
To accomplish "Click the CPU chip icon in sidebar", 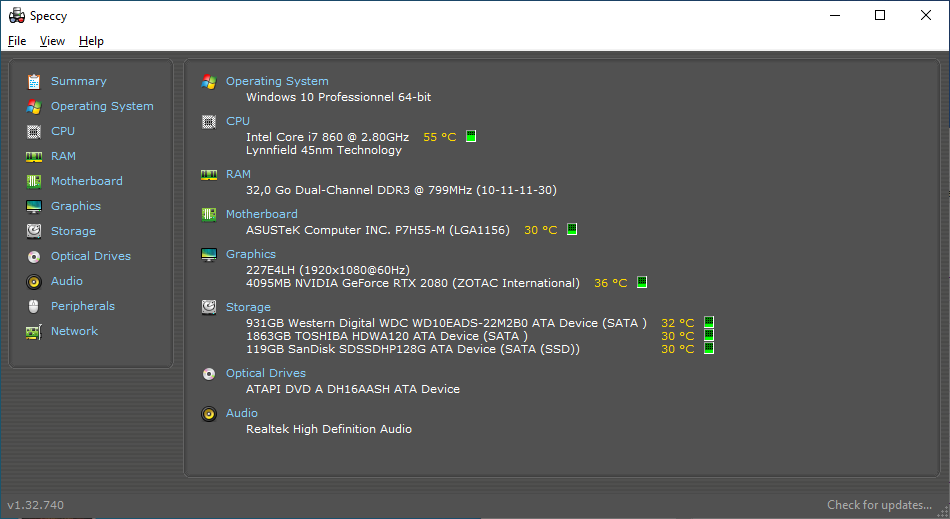I will tap(34, 131).
